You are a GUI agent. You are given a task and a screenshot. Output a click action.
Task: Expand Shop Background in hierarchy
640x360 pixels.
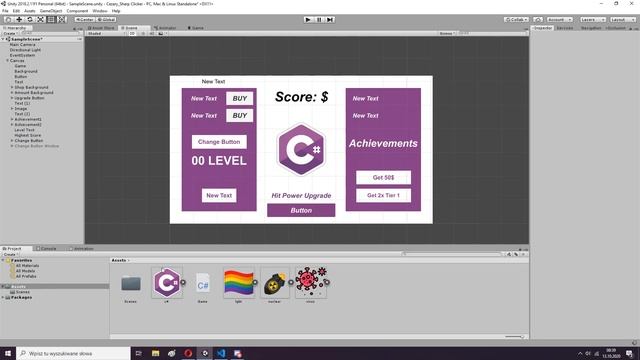(x=12, y=87)
